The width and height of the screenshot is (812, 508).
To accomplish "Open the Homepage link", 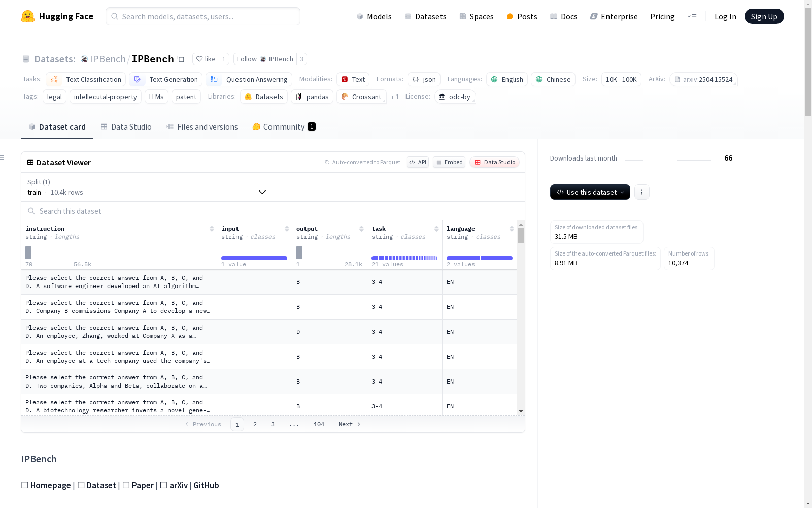I will [x=46, y=485].
